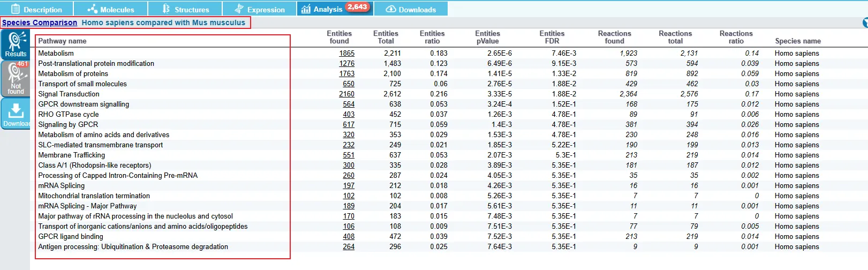The image size is (868, 270).
Task: Open the Results sidebar icon
Action: pos(16,44)
